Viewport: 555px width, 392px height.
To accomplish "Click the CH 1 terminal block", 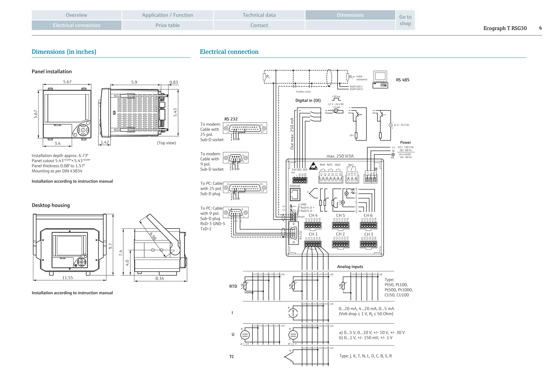I will click(313, 244).
